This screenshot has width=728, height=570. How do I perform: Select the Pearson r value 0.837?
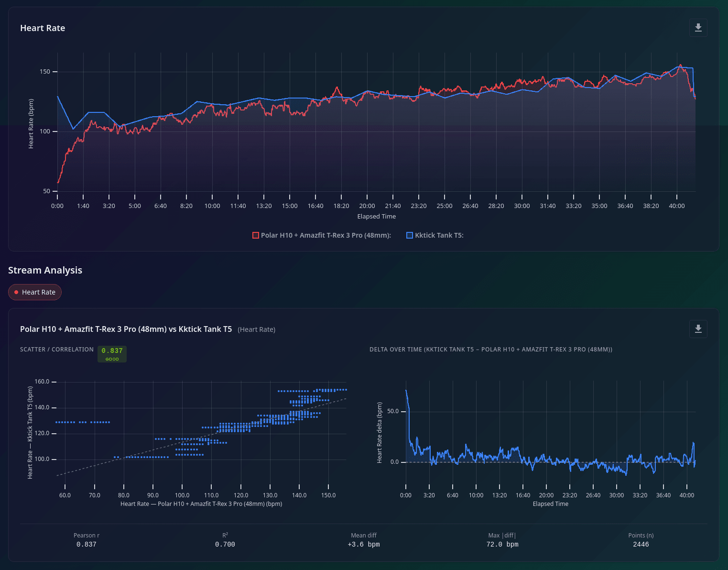tap(87, 544)
